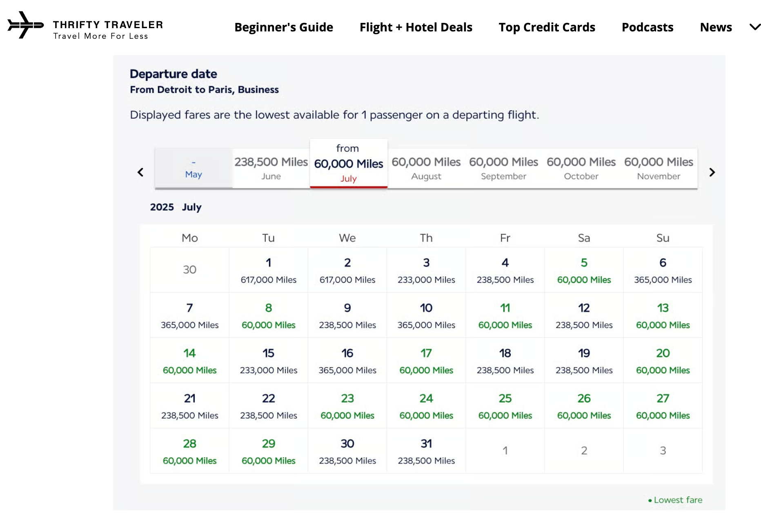This screenshot has height=532, width=761.
Task: Advance months with the right arrow
Action: pos(712,172)
